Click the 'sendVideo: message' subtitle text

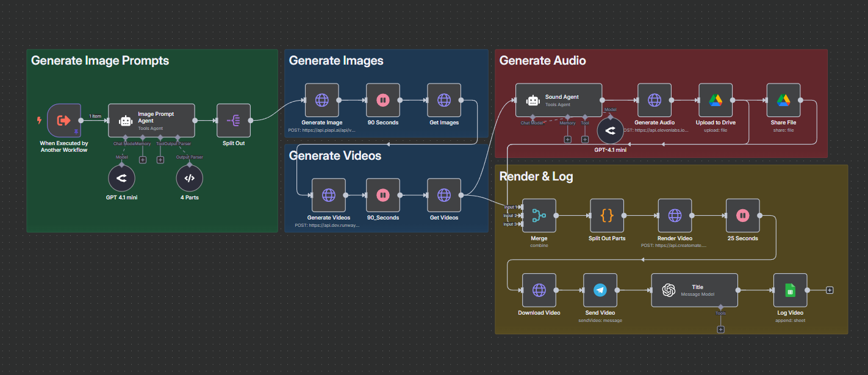pos(600,320)
